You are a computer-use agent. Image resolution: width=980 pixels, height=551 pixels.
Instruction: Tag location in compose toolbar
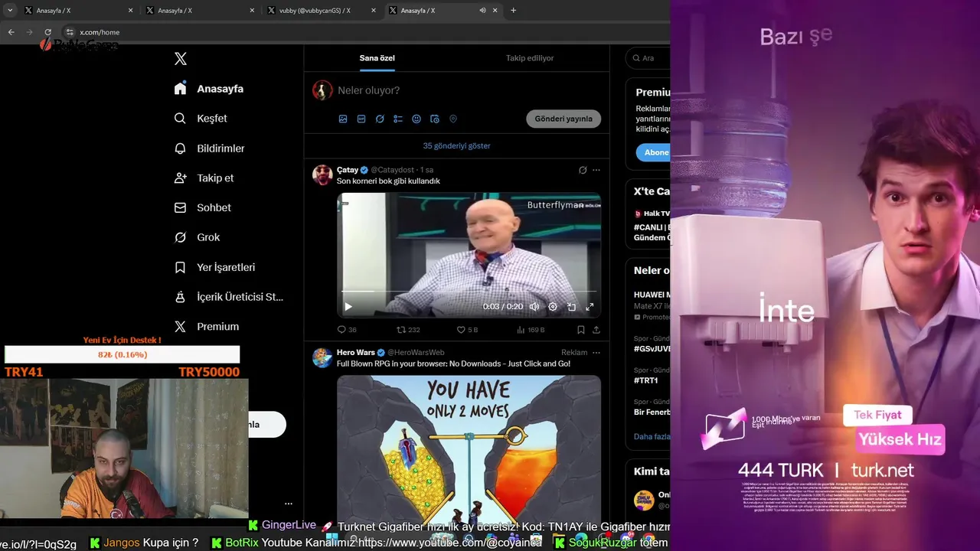coord(453,119)
